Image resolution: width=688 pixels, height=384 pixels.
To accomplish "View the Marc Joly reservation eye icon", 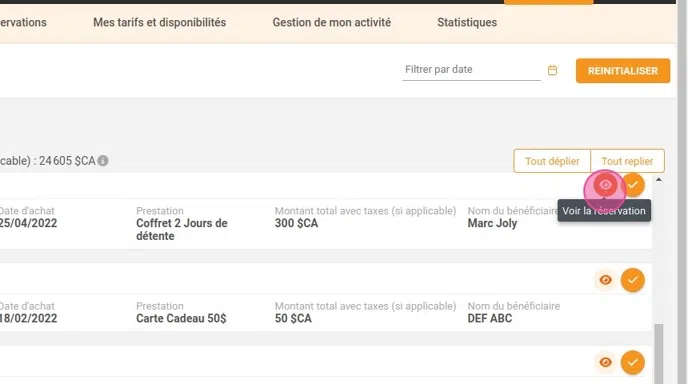I will 606,185.
